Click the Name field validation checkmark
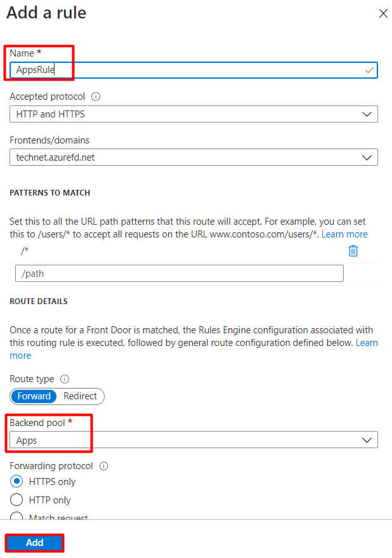This screenshot has height=558, width=392. pyautogui.click(x=369, y=70)
